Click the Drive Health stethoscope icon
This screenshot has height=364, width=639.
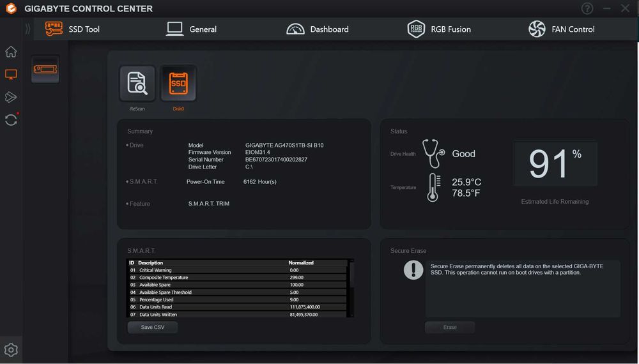click(433, 153)
